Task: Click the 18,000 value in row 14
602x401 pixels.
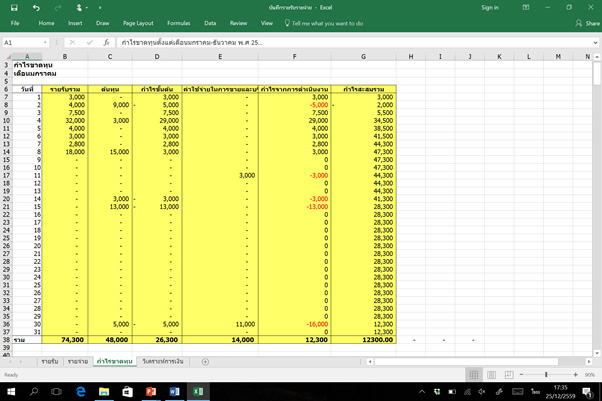Action: pos(65,152)
